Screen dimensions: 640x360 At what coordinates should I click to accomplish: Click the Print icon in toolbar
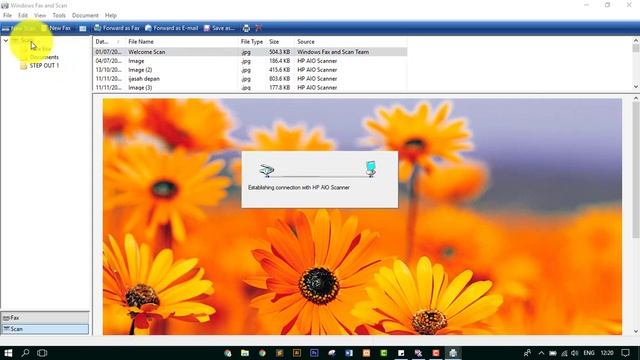(246, 28)
